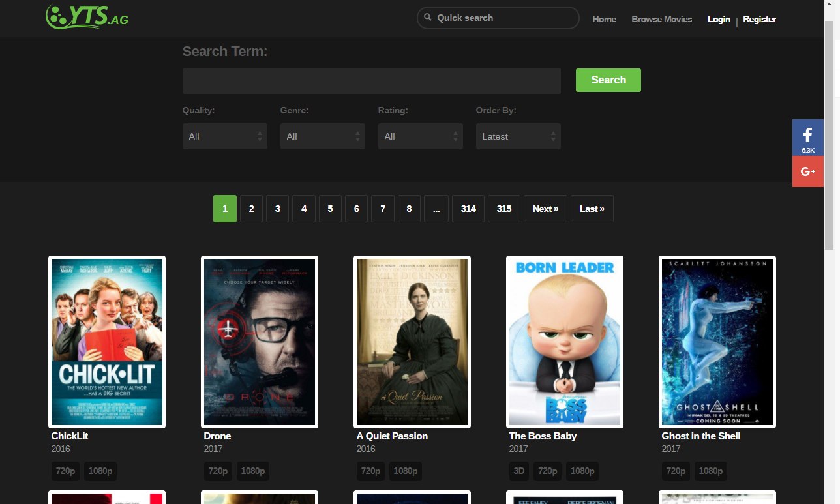Go to page 3 of results
The height and width of the screenshot is (504, 840).
click(x=277, y=208)
